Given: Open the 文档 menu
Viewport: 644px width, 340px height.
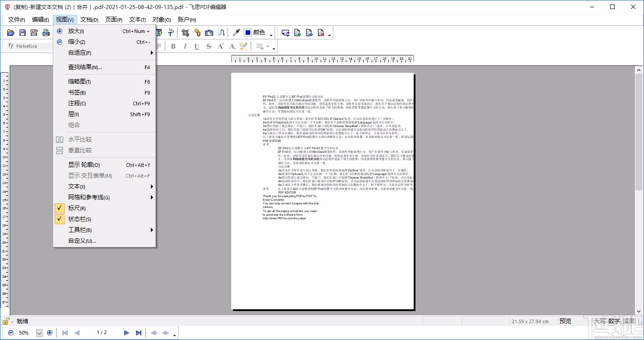Looking at the screenshot, I should (89, 19).
